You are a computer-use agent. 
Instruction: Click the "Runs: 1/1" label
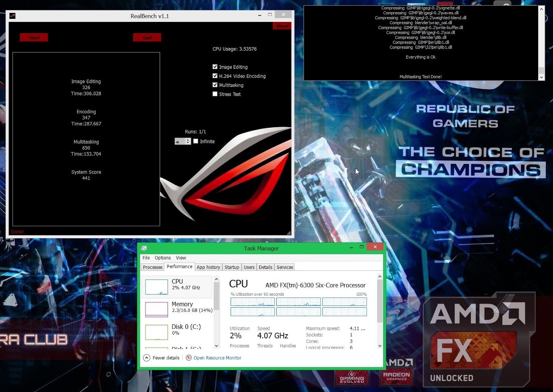click(195, 132)
